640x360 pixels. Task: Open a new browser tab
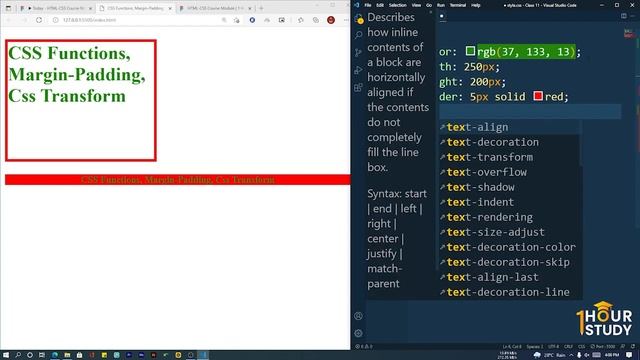[261, 8]
